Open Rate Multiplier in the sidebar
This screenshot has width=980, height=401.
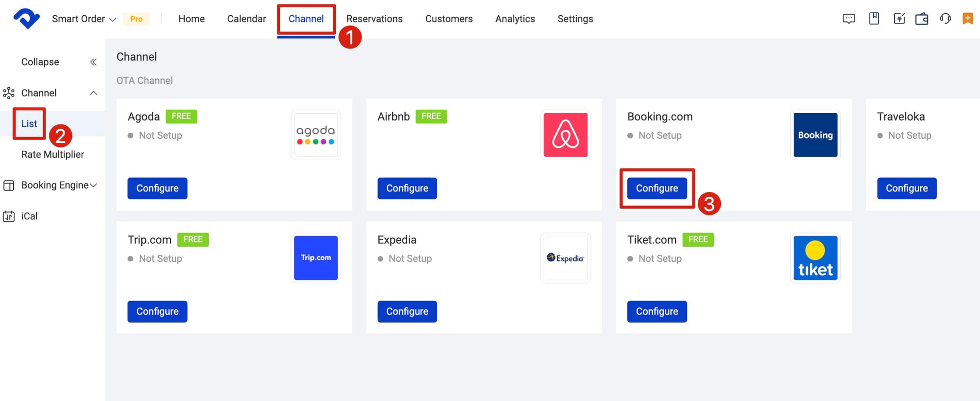click(52, 154)
